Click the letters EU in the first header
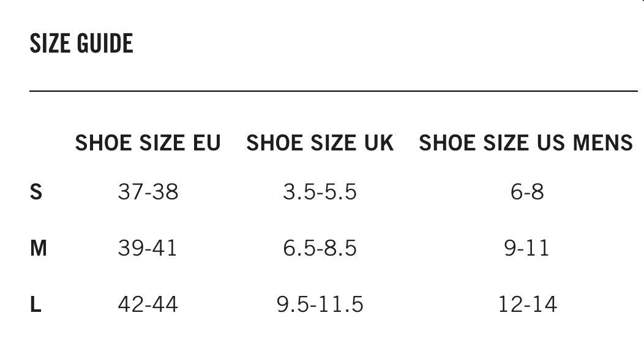Image resolution: width=644 pixels, height=362 pixels. 206,143
